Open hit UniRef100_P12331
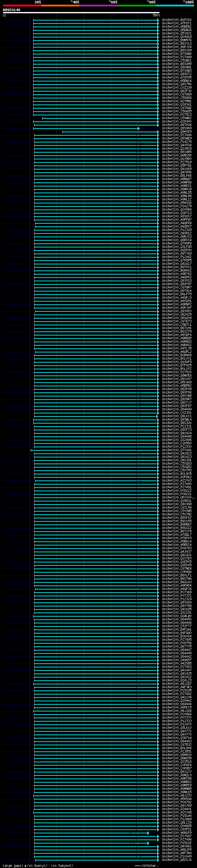Screen dimensions: 197x868 click(x=176, y=426)
